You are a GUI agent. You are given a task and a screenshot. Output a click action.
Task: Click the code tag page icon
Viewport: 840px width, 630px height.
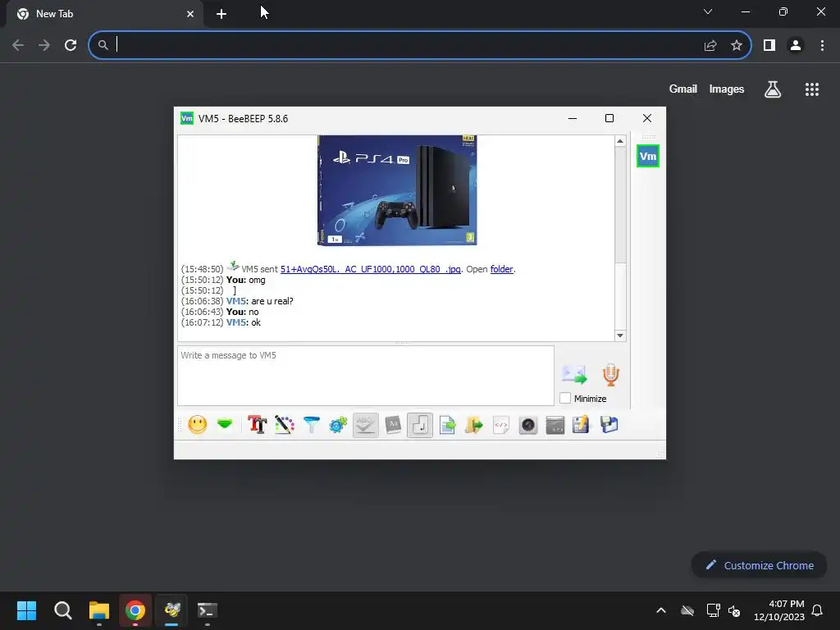(501, 425)
